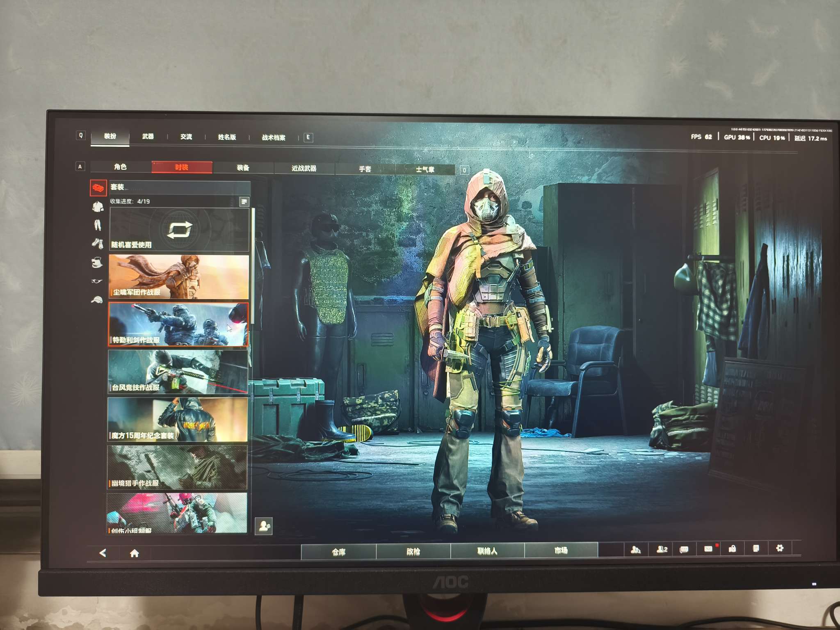Screen dimensions: 840x630
Task: Toggle character preview icon below outfit list
Action: [x=264, y=526]
